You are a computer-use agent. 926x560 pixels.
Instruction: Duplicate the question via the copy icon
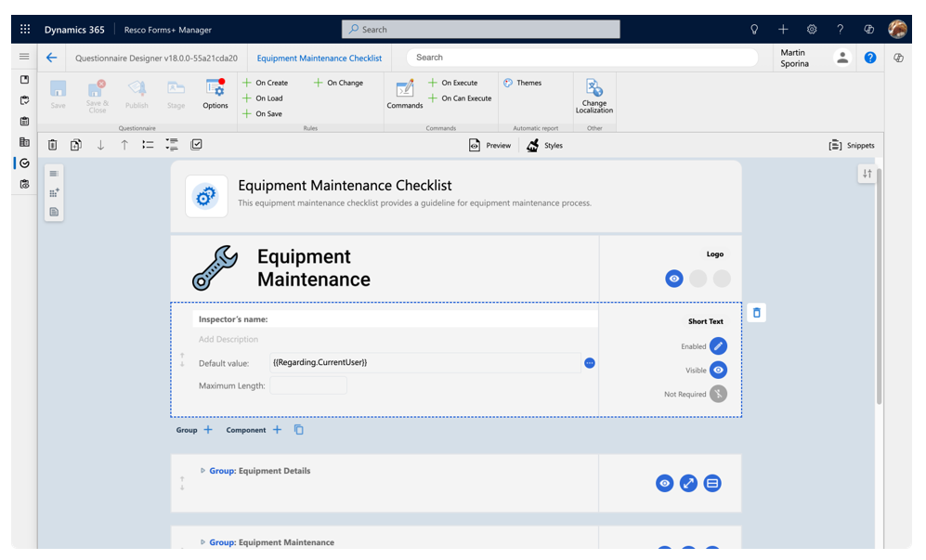click(77, 144)
